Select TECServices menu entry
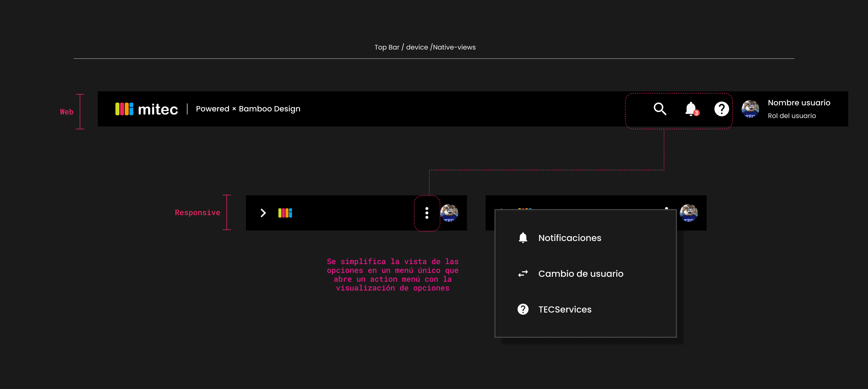 (586, 309)
